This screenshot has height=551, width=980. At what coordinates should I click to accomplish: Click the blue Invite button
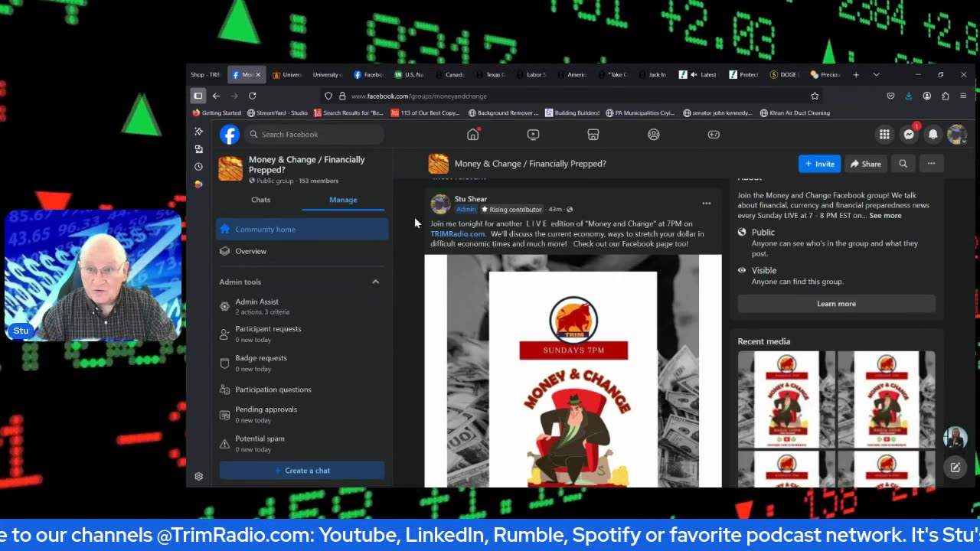tap(819, 164)
